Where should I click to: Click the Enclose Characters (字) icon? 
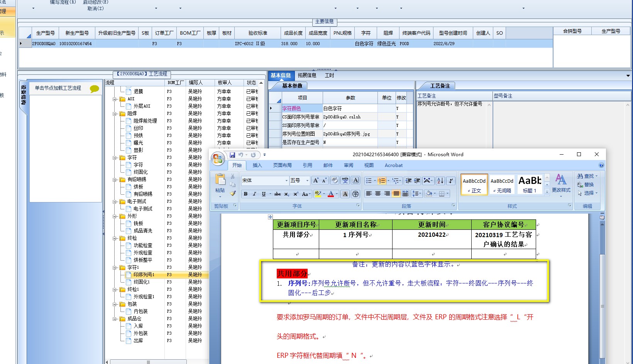point(355,194)
